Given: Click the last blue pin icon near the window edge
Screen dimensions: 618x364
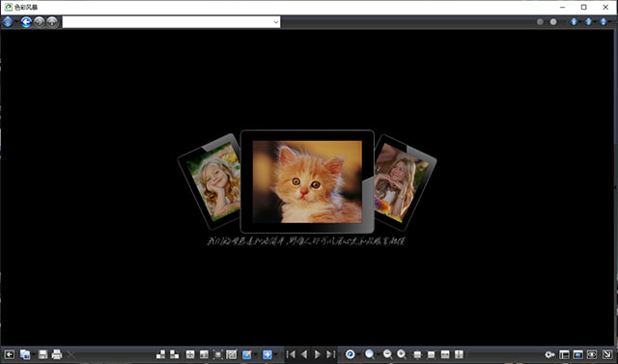Looking at the screenshot, I should [x=604, y=22].
